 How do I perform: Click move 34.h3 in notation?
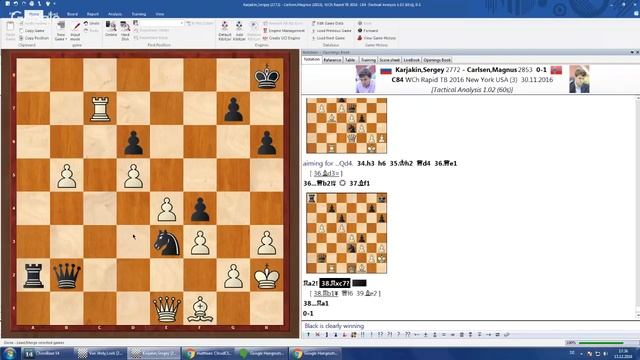pos(365,163)
